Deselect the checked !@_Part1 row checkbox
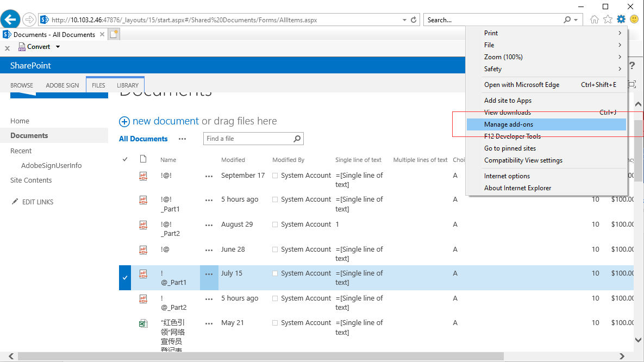The image size is (644, 362). coord(125,278)
